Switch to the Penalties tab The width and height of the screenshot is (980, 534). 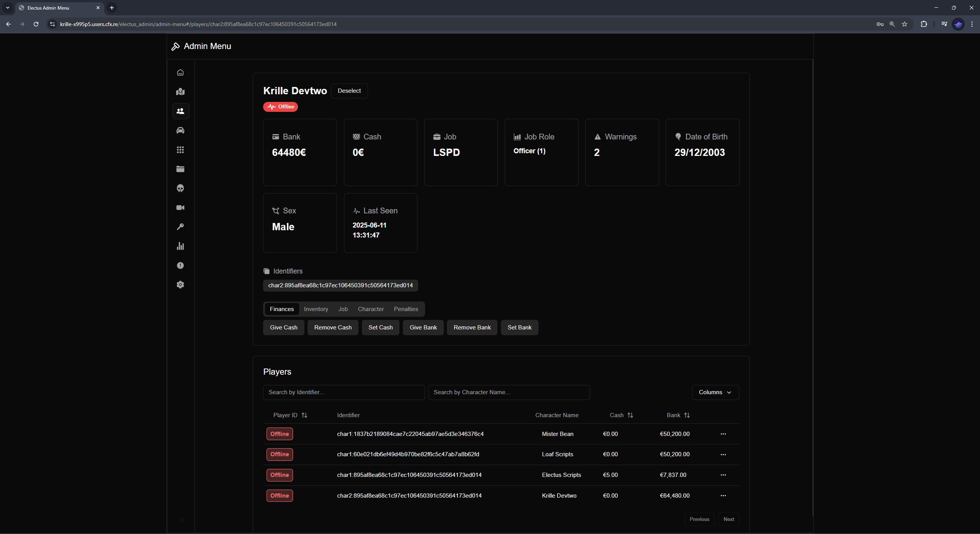(x=406, y=309)
